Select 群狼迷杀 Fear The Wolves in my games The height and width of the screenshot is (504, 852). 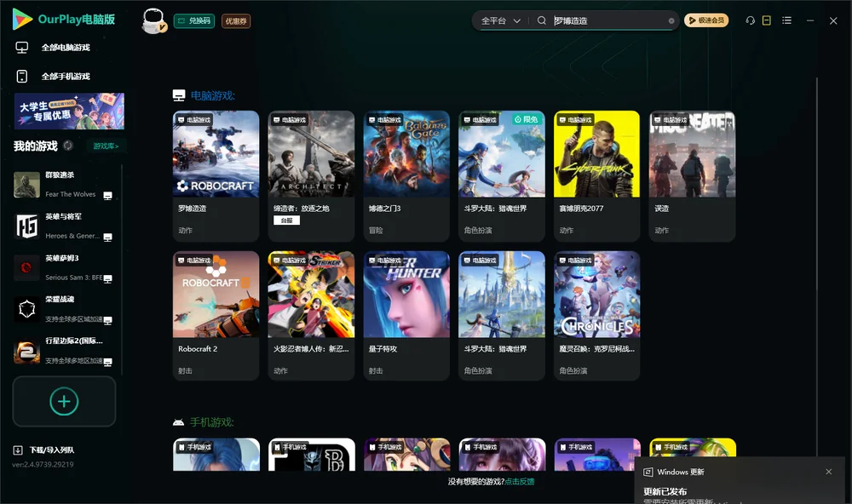pos(64,185)
